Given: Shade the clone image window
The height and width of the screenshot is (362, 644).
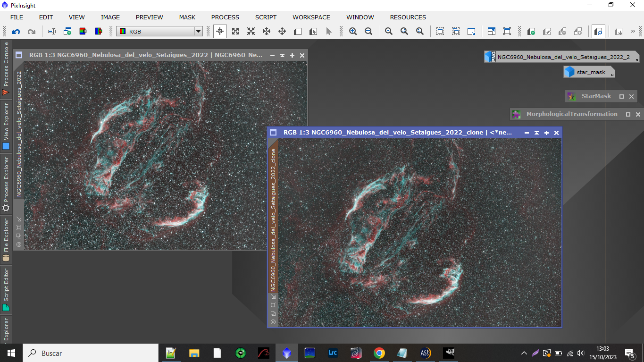Looking at the screenshot, I should tap(536, 133).
